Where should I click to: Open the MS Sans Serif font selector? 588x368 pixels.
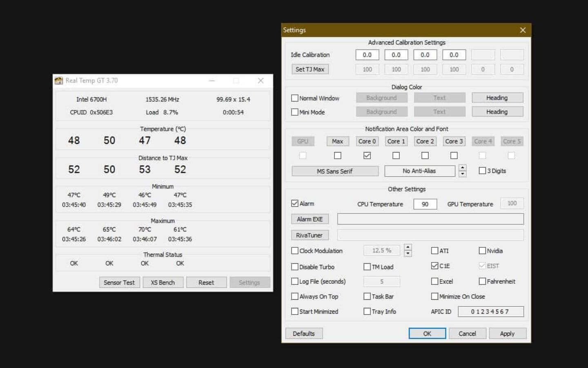[335, 171]
